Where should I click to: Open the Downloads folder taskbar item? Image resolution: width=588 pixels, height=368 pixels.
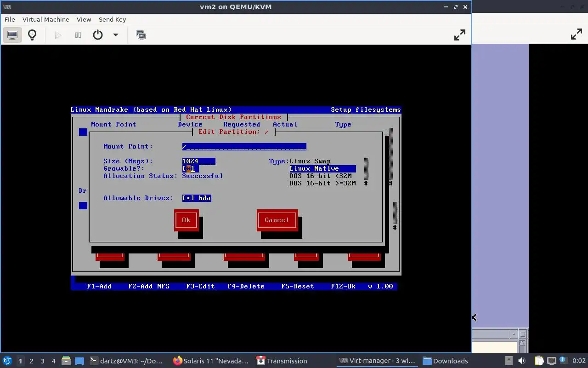tap(445, 361)
